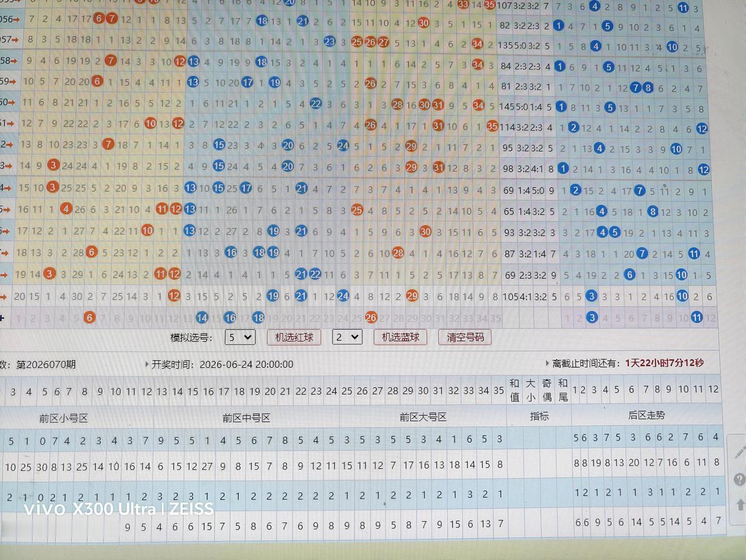The height and width of the screenshot is (560, 746).
Task: Click the 奇偶 column header
Action: tap(547, 390)
